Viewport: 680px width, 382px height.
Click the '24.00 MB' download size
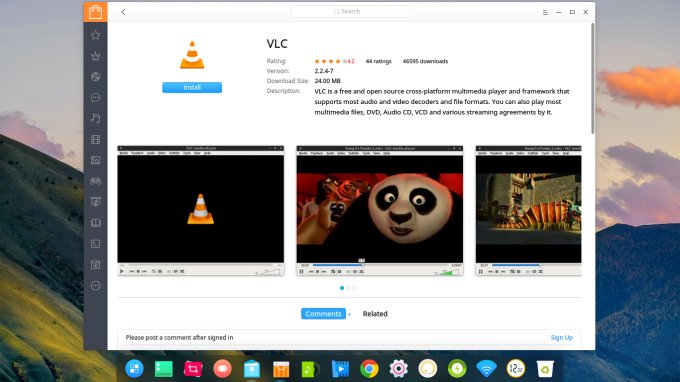[327, 81]
